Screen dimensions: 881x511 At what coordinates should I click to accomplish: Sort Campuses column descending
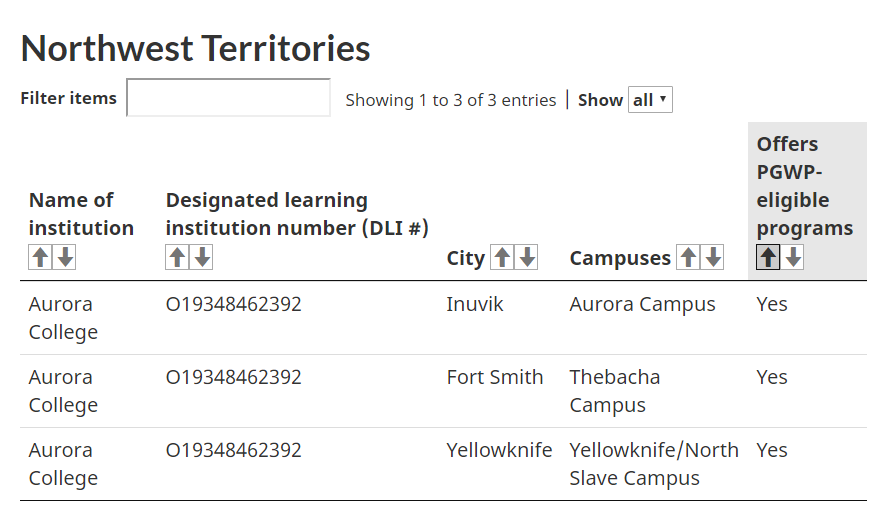tap(713, 258)
